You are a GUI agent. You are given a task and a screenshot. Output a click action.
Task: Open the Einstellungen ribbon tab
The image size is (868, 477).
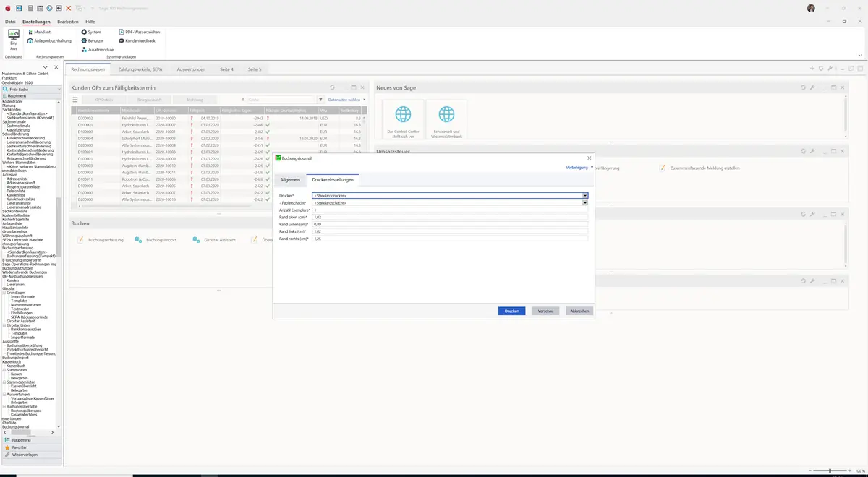point(36,22)
